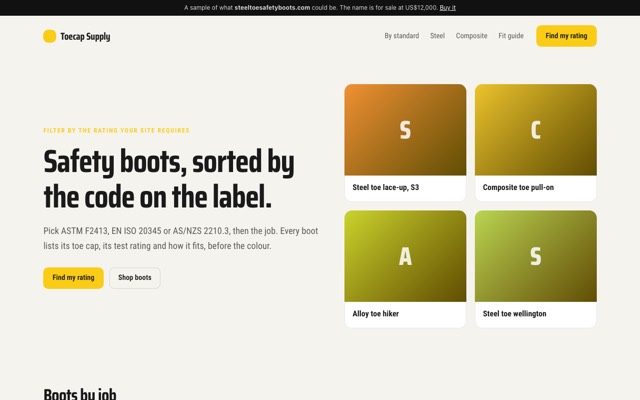This screenshot has height=400, width=640.
Task: Open the Steel toe wellington card image
Action: pos(536,256)
